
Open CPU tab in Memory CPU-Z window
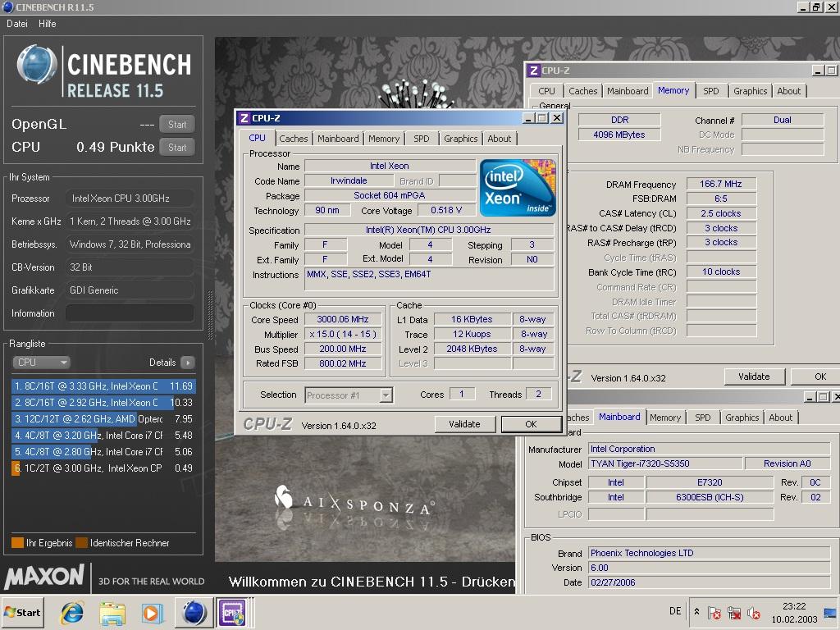pyautogui.click(x=547, y=91)
